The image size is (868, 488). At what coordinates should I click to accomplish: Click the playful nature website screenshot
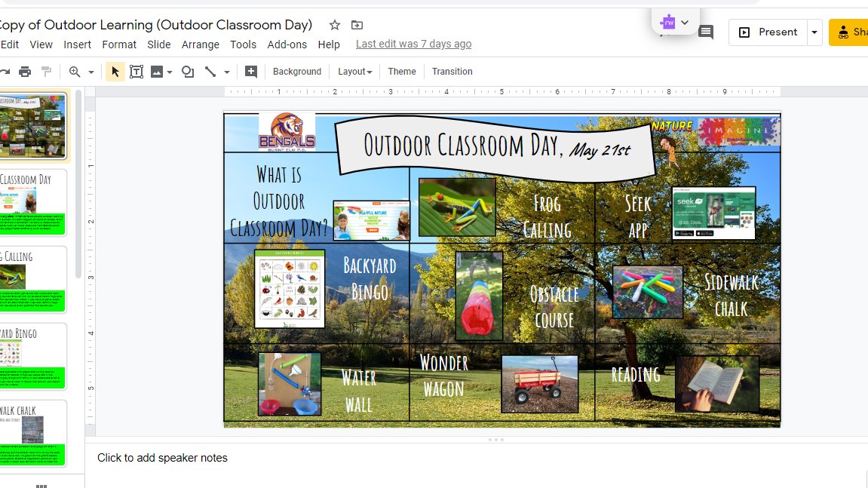coord(372,220)
